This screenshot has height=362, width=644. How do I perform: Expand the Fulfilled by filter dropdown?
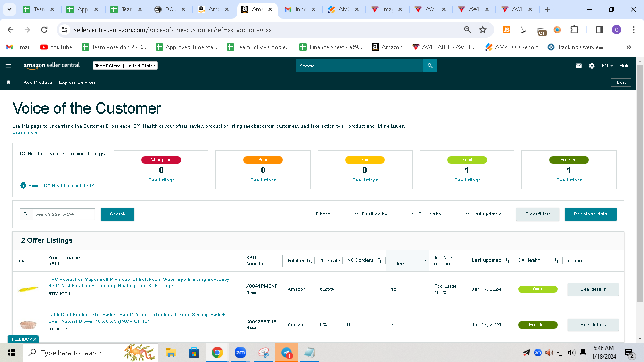[371, 214]
